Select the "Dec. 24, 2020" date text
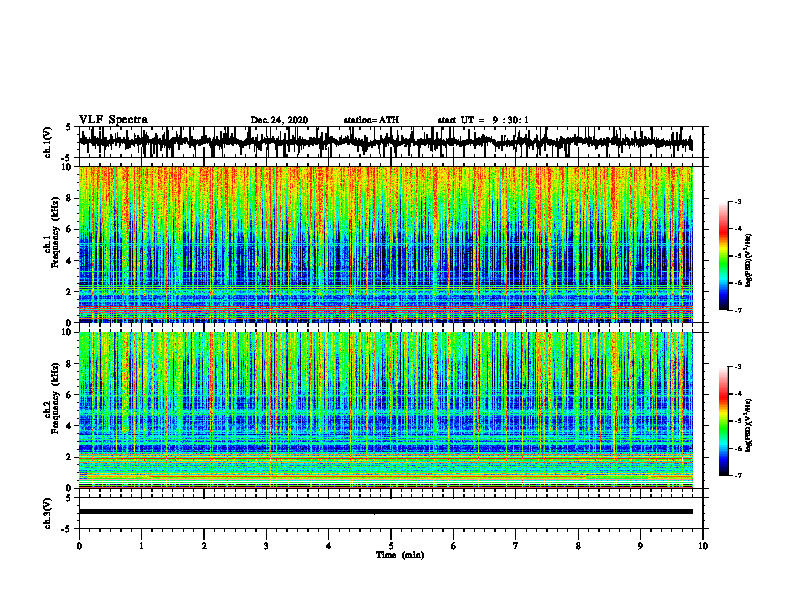792x612 pixels. [279, 120]
